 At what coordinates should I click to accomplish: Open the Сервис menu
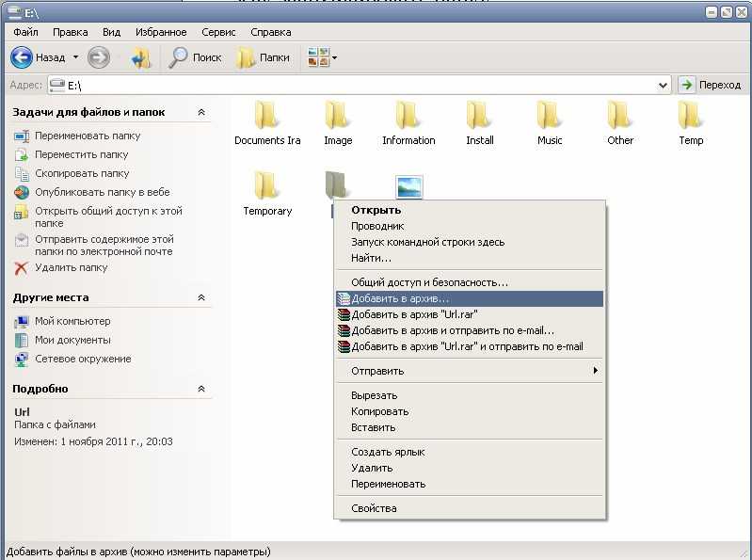click(x=218, y=32)
